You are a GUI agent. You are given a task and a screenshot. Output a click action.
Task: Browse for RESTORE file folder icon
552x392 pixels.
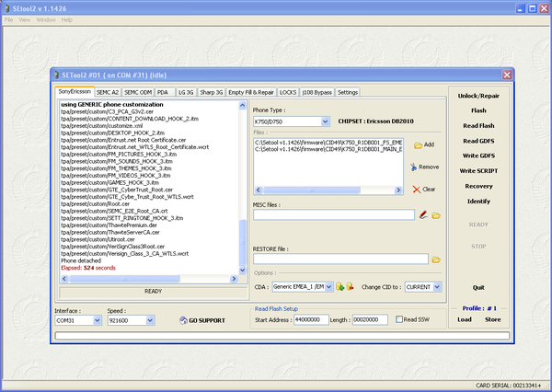pos(436,259)
